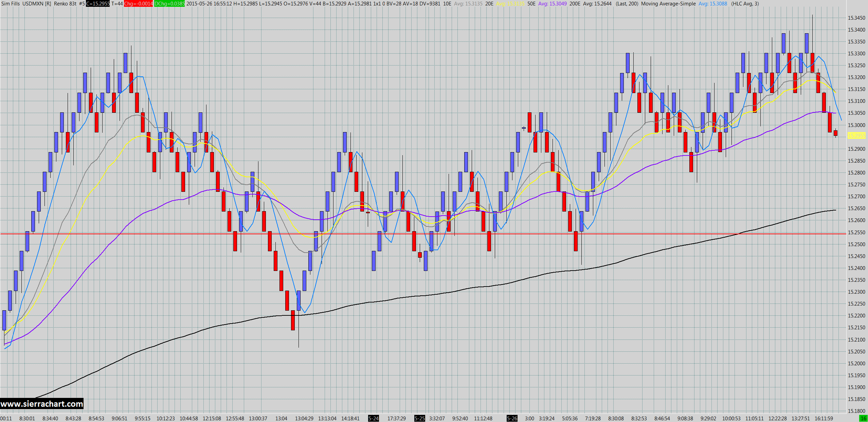868x422 pixels.
Task: Click the yellow last-price label on price axis
Action: (x=856, y=135)
